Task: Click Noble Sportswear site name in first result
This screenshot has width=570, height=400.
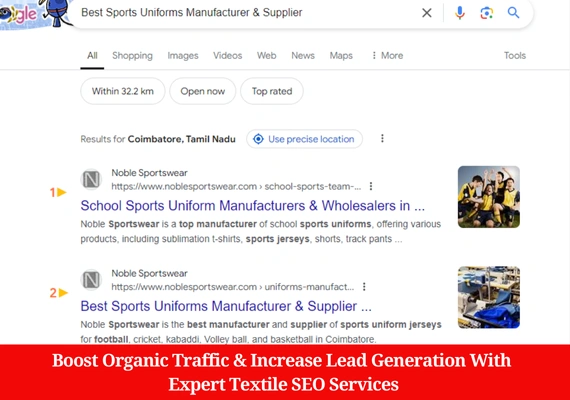Action: [149, 173]
